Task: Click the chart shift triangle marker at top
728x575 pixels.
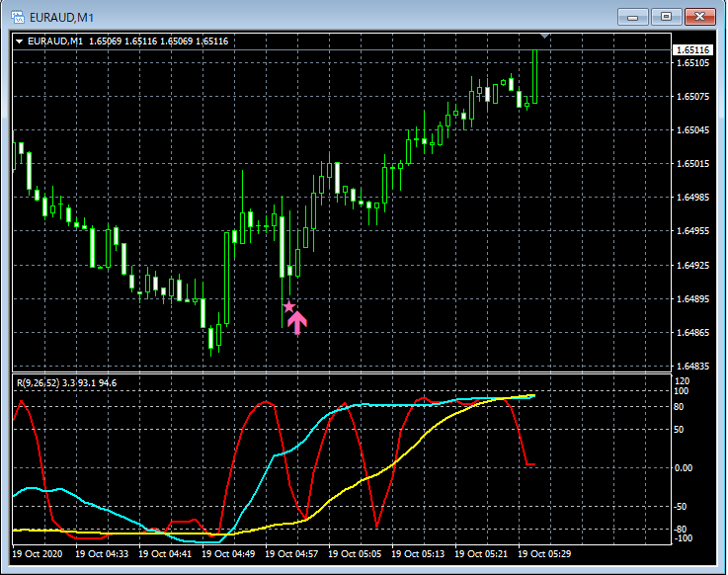Action: coord(544,36)
